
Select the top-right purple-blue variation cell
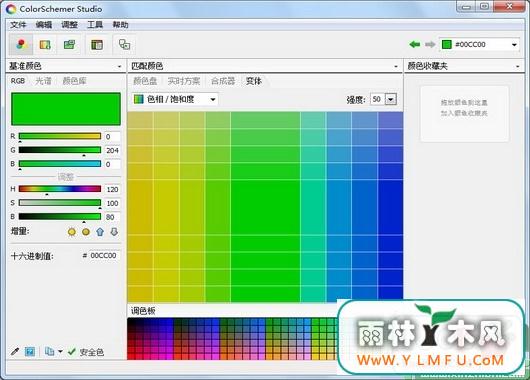tap(390, 120)
